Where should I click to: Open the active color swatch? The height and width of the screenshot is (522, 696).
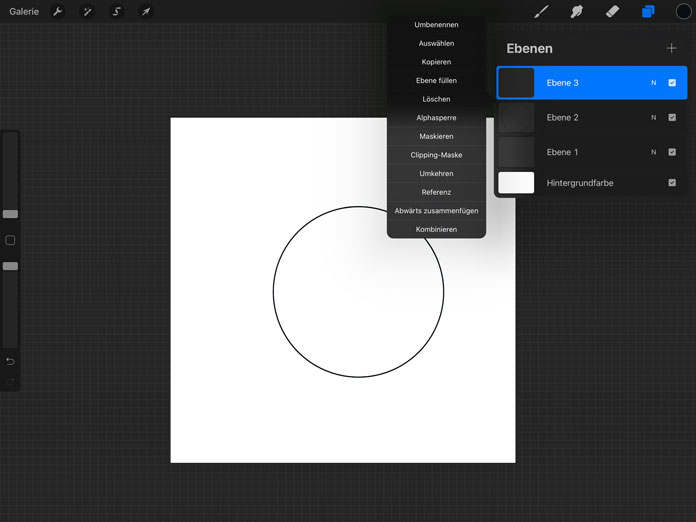(x=683, y=12)
